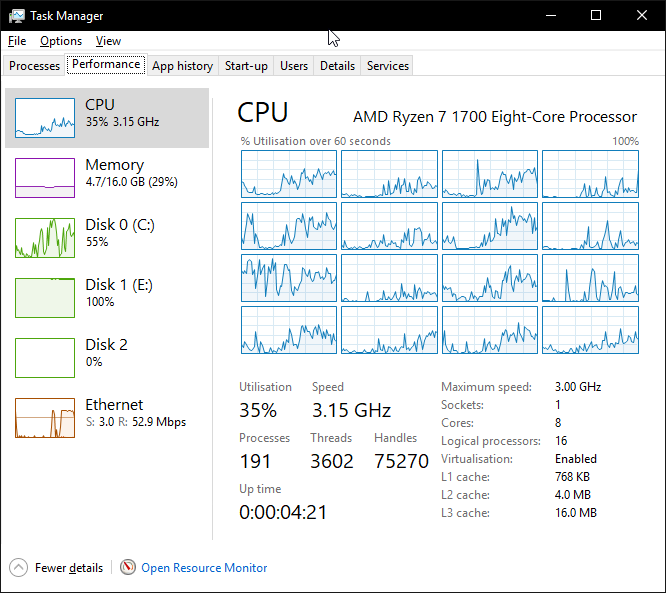
Task: Click the Fewer details button label
Action: (x=69, y=568)
